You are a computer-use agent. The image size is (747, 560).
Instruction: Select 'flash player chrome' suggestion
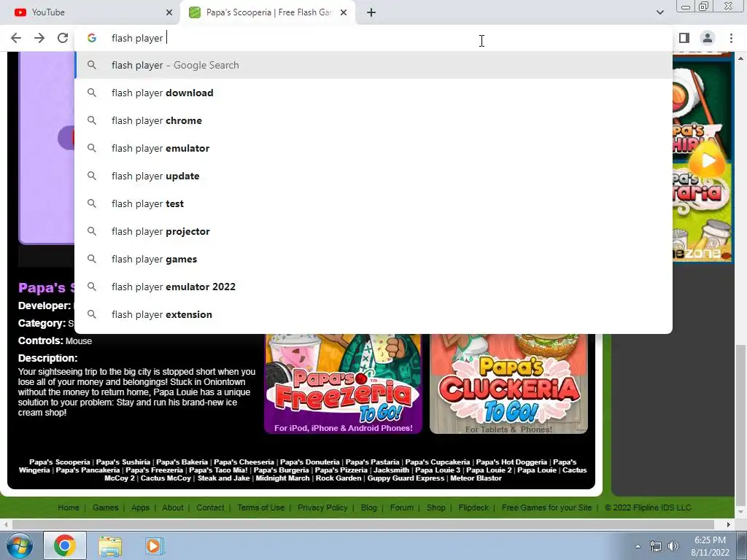(x=373, y=120)
